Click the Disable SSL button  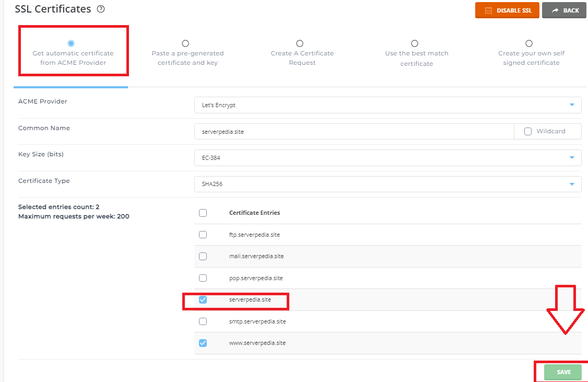pos(507,10)
